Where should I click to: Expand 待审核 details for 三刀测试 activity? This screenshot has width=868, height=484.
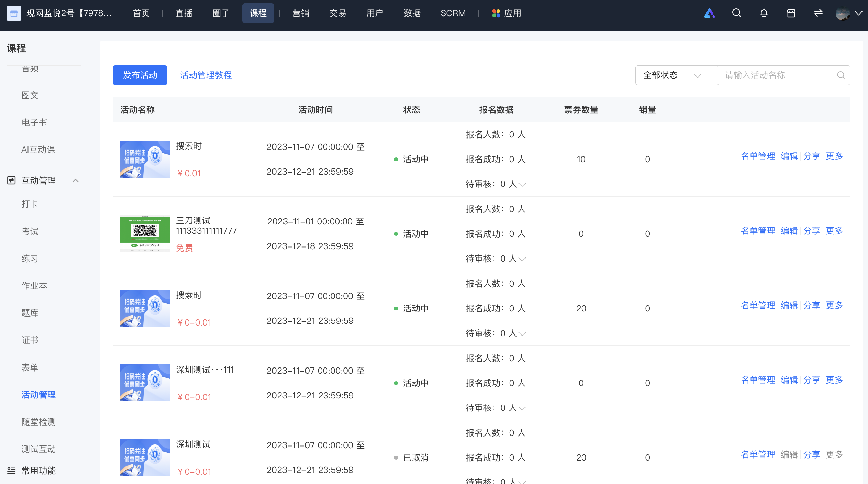(522, 259)
